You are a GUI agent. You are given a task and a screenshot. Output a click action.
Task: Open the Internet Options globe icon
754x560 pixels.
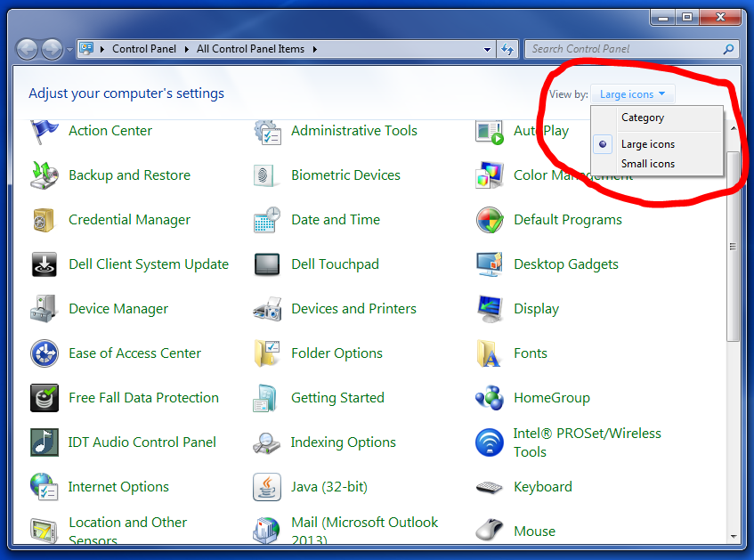point(44,486)
